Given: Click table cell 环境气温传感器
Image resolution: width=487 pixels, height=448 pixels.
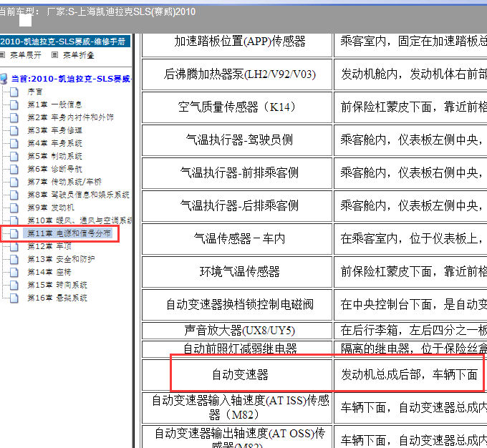Looking at the screenshot, I should pyautogui.click(x=237, y=272).
